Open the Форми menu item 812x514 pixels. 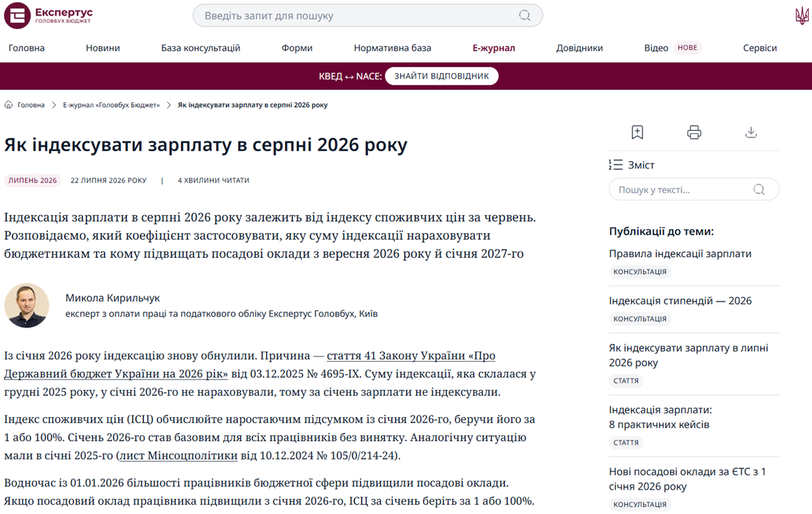point(297,48)
